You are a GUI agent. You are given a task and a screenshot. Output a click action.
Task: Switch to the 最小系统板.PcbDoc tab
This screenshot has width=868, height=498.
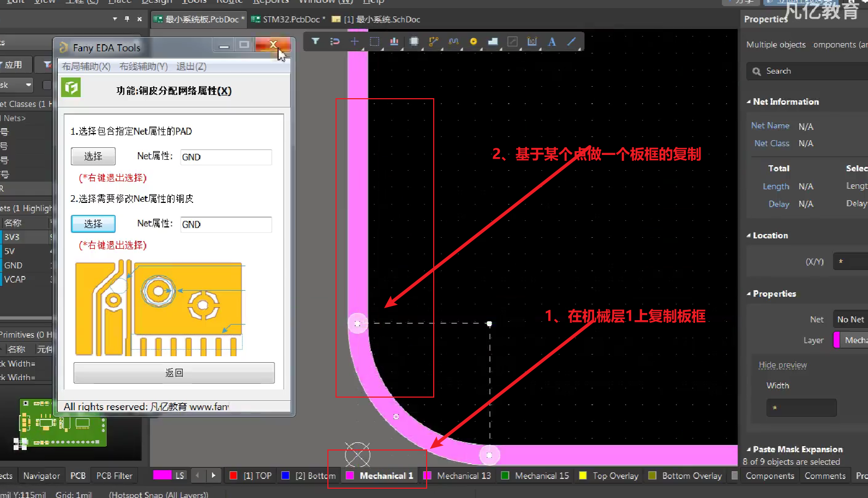(199, 20)
